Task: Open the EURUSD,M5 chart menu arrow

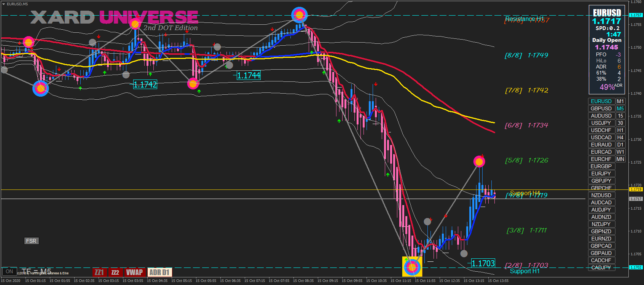Action: (x=3, y=4)
